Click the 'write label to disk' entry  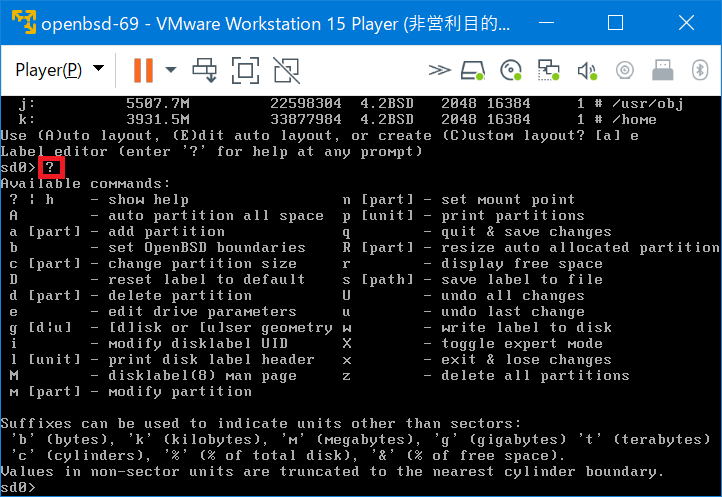coord(526,327)
